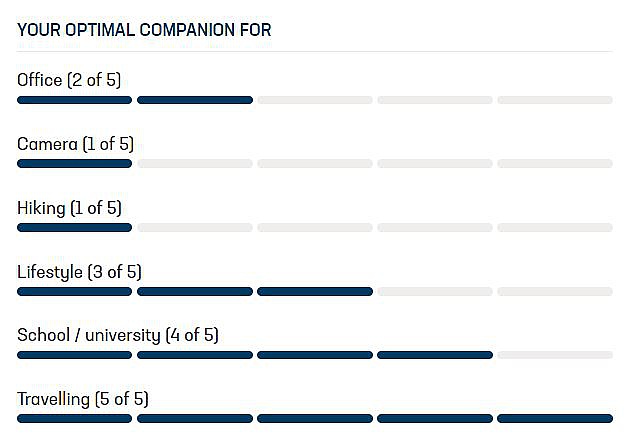Click the 'Lifestyle (3 of 5)' label

tap(80, 272)
